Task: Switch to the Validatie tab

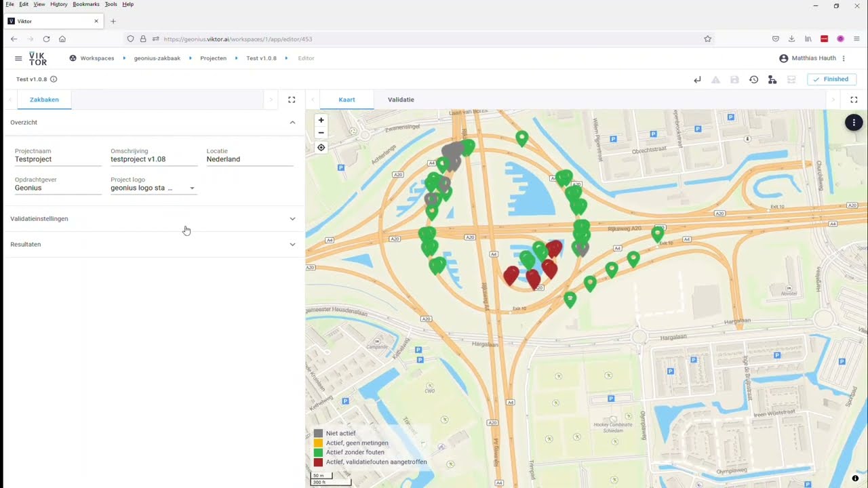Action: point(401,100)
